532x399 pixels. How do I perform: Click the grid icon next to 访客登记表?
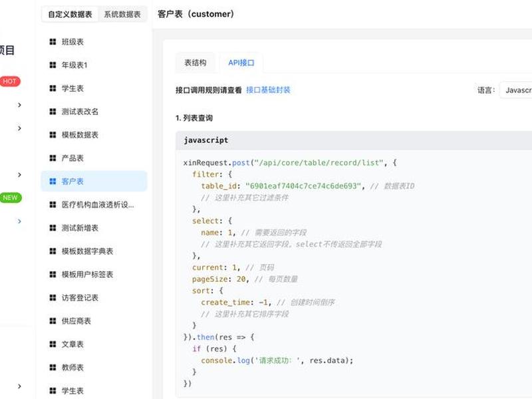coord(53,297)
